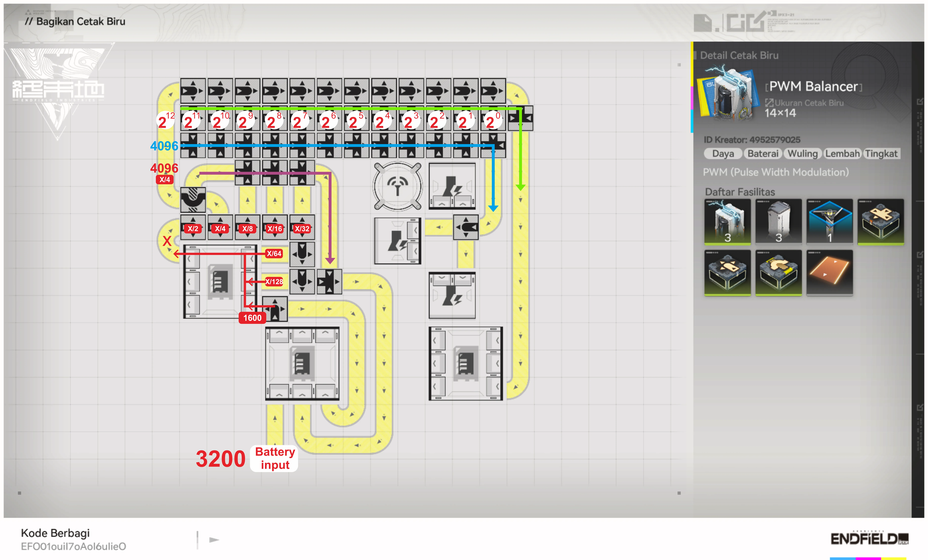Click the belt bridge tile above X/2
The image size is (928, 560).
point(193,200)
